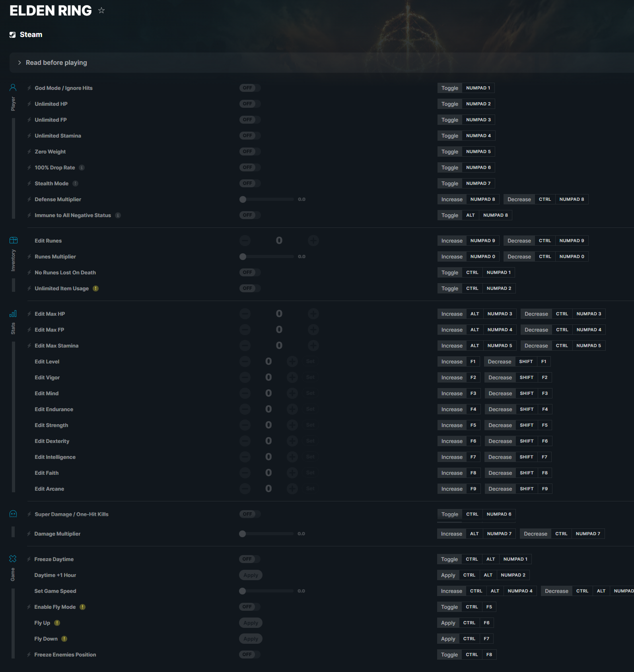Enable No Runes Lost On Death

click(250, 272)
